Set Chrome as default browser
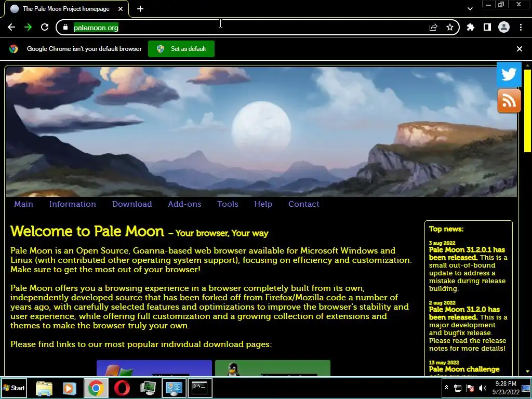The width and height of the screenshot is (532, 399). tap(181, 49)
